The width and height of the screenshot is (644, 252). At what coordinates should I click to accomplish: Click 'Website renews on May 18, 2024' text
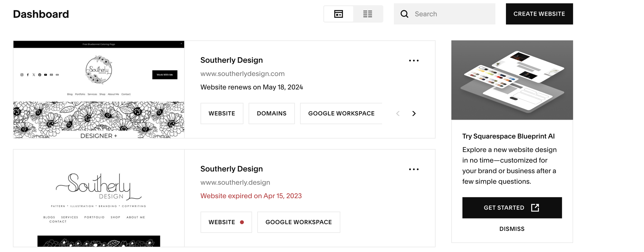(252, 87)
